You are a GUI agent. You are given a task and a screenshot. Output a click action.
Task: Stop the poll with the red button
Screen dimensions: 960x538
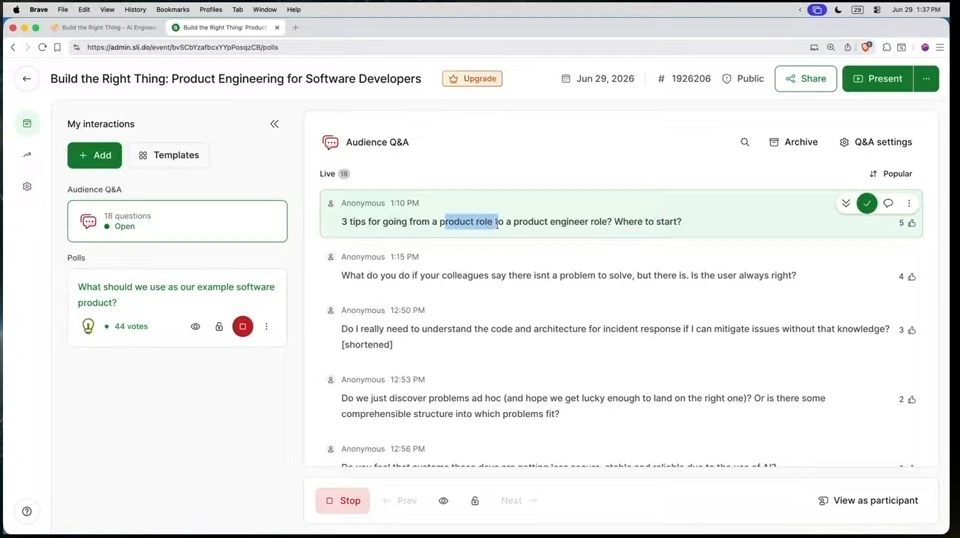[x=242, y=327]
